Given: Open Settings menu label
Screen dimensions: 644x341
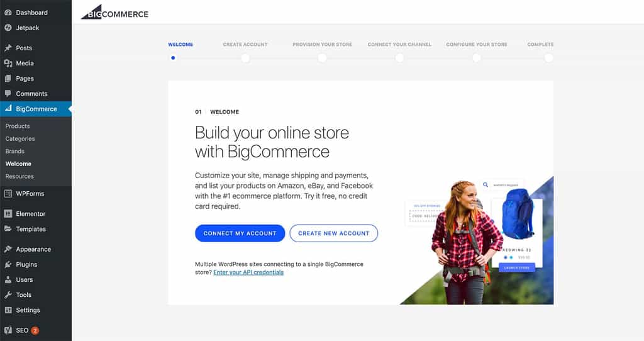Looking at the screenshot, I should 28,310.
